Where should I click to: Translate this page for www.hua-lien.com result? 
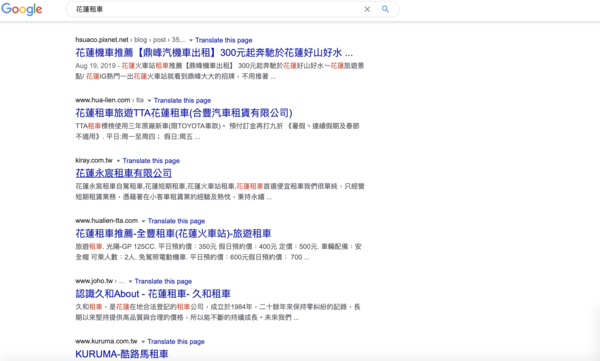[182, 101]
